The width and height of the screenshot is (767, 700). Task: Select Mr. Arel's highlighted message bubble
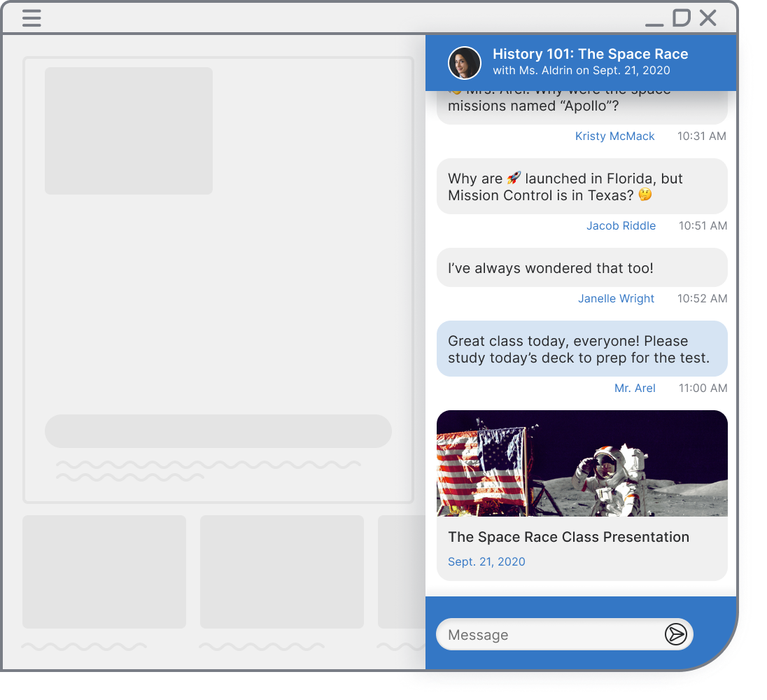coord(582,349)
